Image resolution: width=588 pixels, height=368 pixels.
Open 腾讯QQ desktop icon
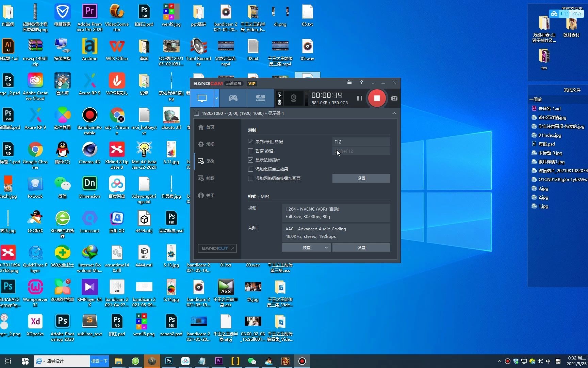[62, 153]
